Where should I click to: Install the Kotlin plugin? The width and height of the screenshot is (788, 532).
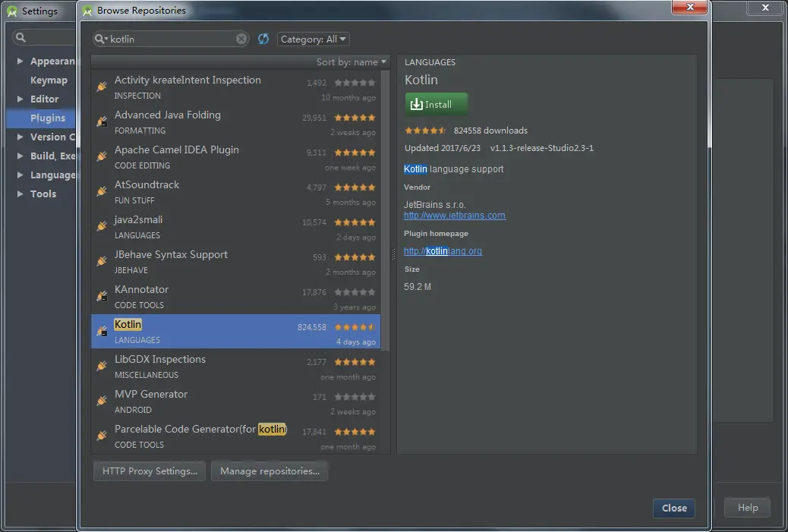pyautogui.click(x=437, y=105)
